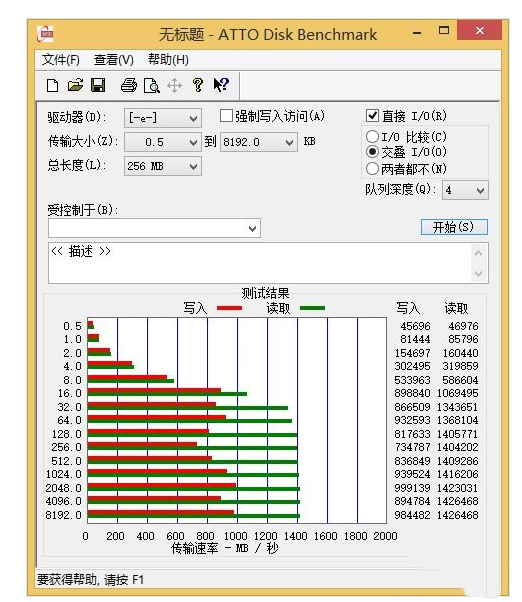
Task: Open the transfer size end 8192.0 dropdown
Action: 258,142
